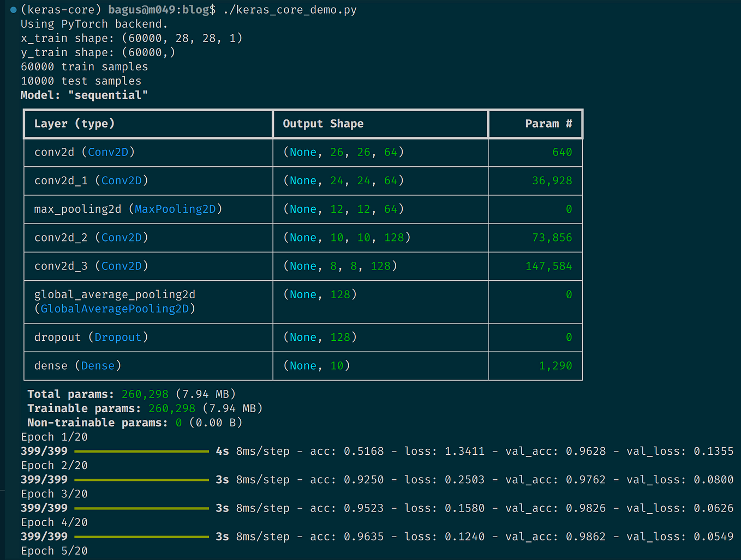Click the 'Using PyTorch backend.' line
This screenshot has width=741, height=560.
[x=94, y=24]
